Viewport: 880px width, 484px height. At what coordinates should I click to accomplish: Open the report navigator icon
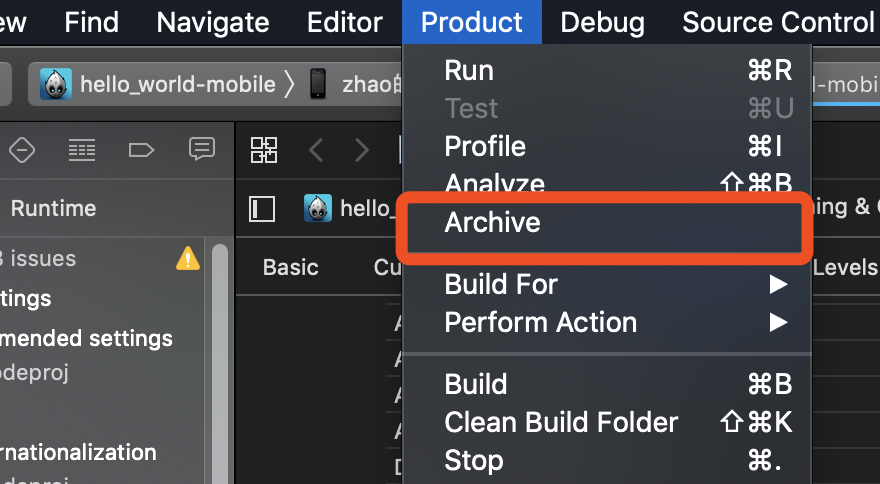pyautogui.click(x=202, y=150)
